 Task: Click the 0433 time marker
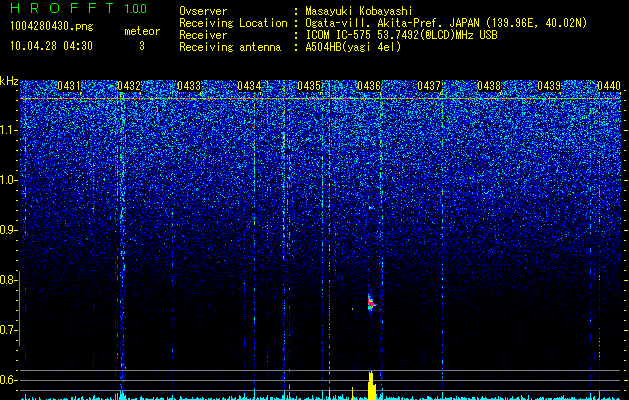(x=189, y=86)
